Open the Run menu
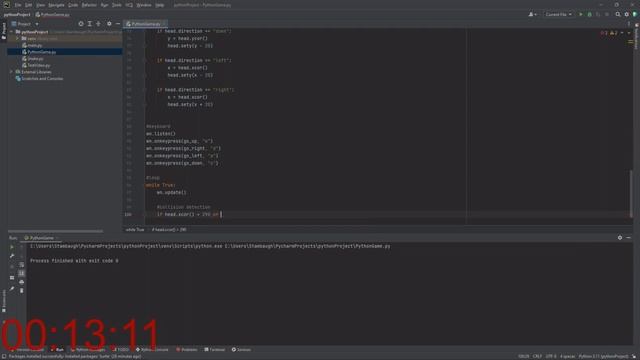 coord(104,5)
